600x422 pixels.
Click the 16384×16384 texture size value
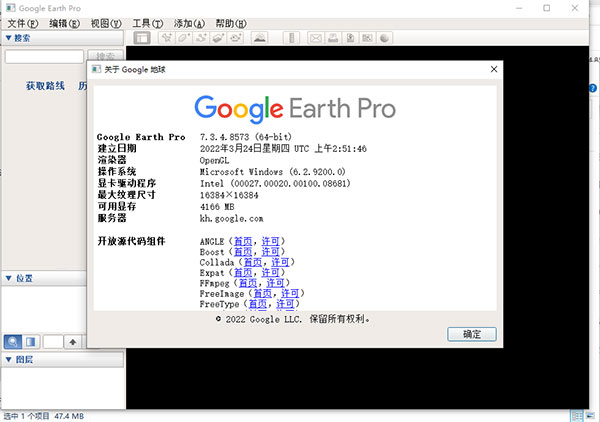click(229, 195)
